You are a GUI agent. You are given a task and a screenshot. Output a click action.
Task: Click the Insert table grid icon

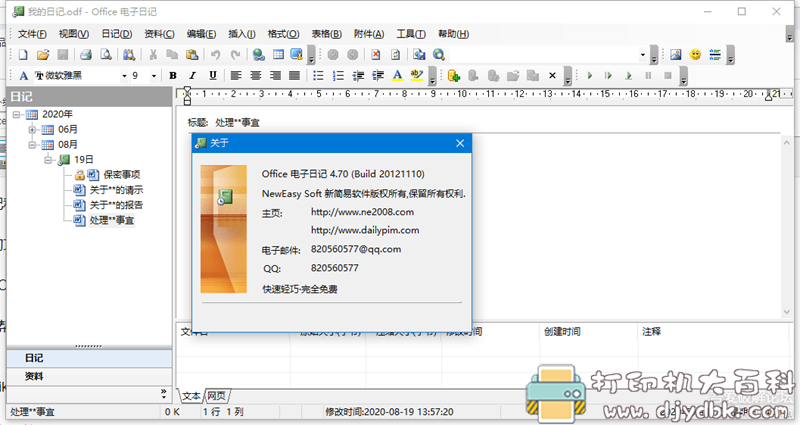pyautogui.click(x=278, y=55)
